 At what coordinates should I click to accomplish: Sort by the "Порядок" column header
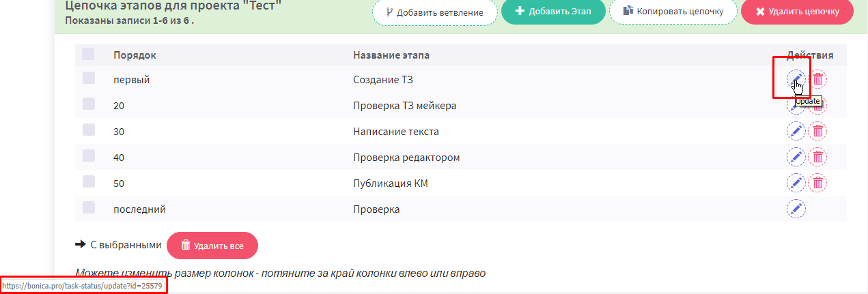tap(135, 55)
